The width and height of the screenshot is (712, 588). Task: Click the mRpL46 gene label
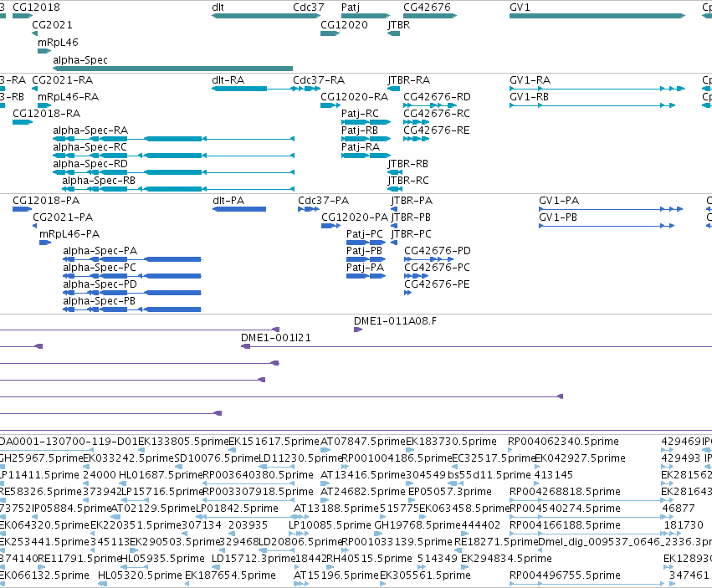click(58, 43)
